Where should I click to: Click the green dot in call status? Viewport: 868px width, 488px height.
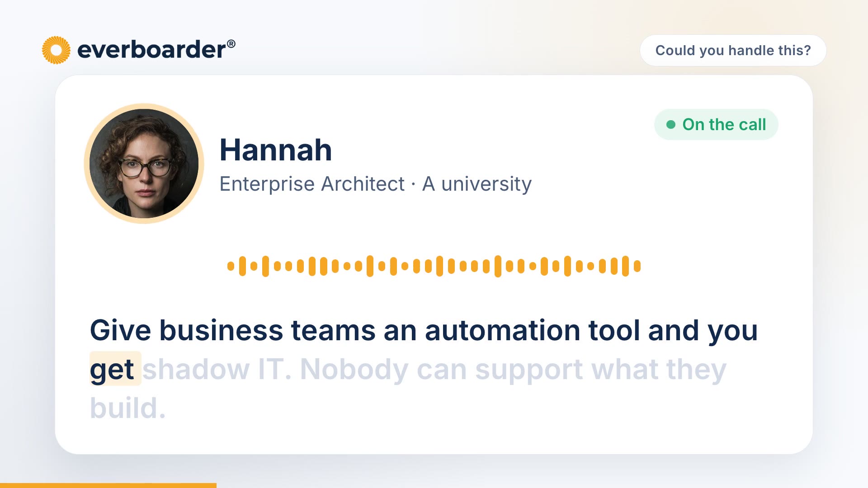pyautogui.click(x=671, y=124)
